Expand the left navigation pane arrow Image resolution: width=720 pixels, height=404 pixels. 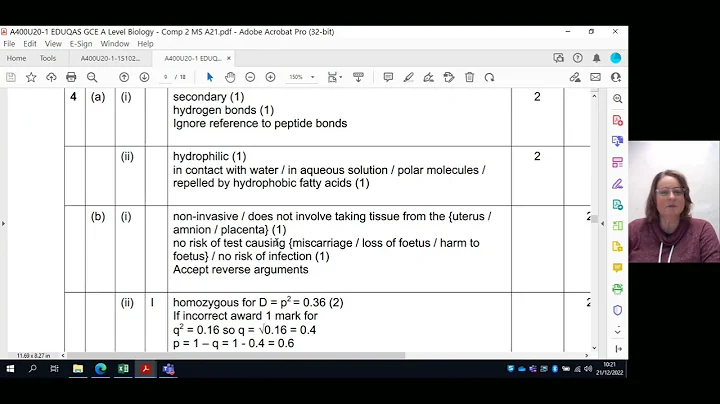(x=3, y=224)
